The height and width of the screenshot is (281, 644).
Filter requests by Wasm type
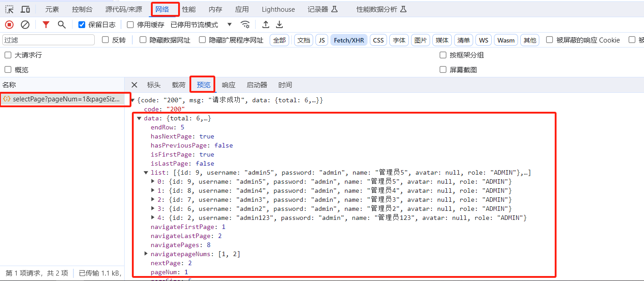coord(506,40)
